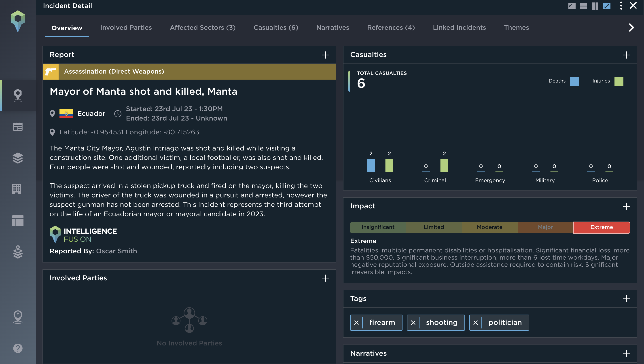Viewport: 644px width, 364px height.
Task: Switch to vertical split layout icon
Action: pyautogui.click(x=595, y=6)
